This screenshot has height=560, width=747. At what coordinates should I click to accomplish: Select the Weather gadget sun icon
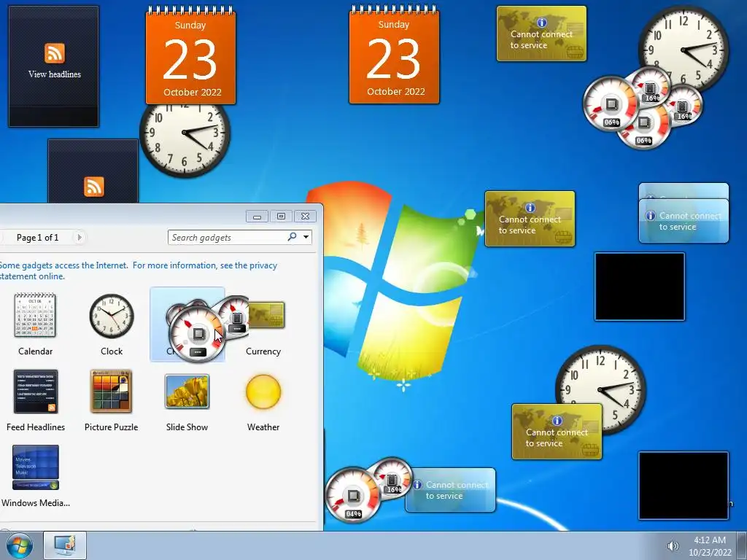click(x=263, y=392)
